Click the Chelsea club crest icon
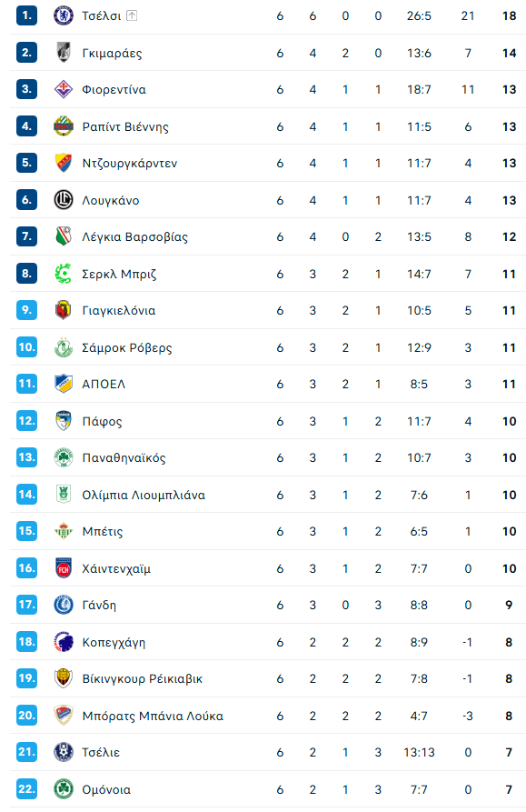The width and height of the screenshot is (526, 812). (63, 15)
